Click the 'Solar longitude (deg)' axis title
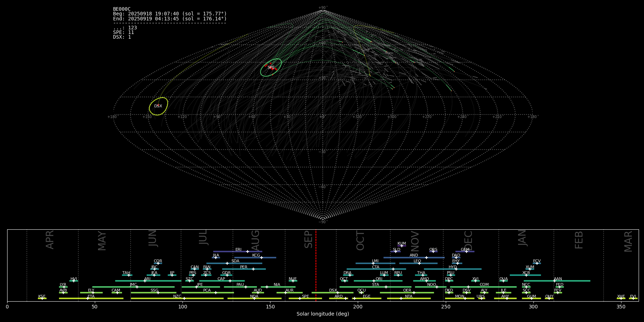Screen dimensions: 644x322 click(323, 314)
